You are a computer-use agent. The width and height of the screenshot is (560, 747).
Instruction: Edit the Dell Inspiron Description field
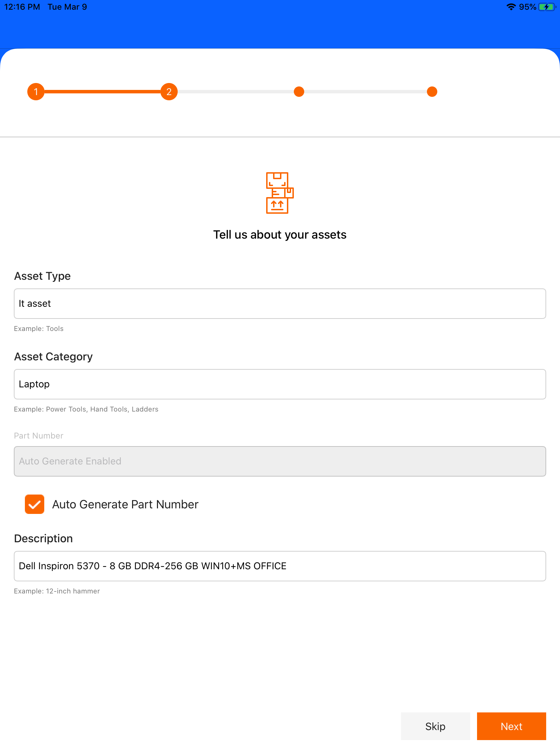click(280, 566)
